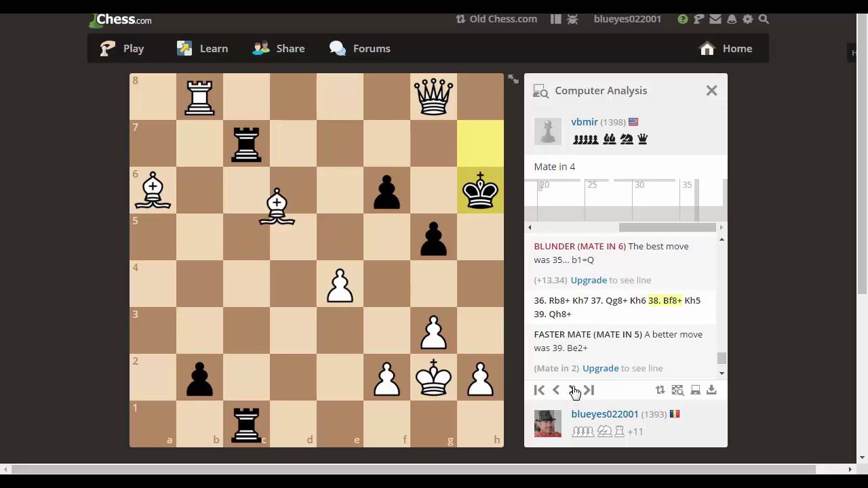Open blueyes022001 profile link below the board

pyautogui.click(x=605, y=414)
